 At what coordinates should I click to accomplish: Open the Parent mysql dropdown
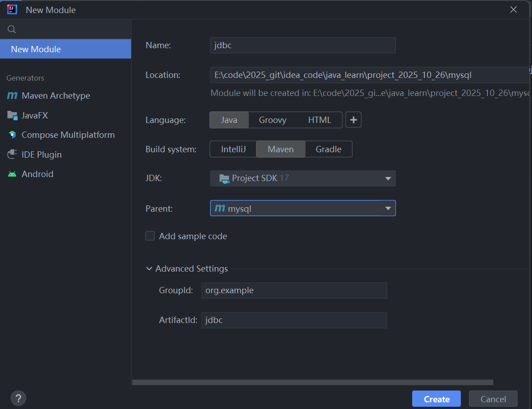pyautogui.click(x=303, y=208)
